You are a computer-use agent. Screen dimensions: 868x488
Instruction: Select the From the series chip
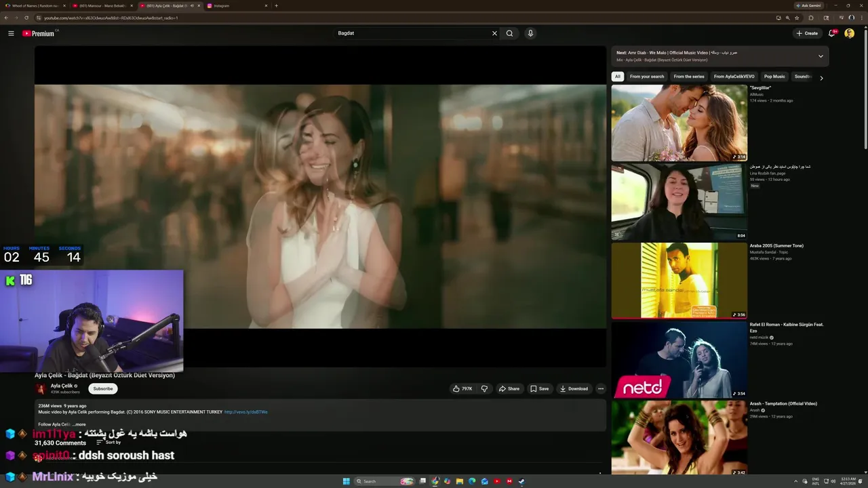(x=689, y=77)
